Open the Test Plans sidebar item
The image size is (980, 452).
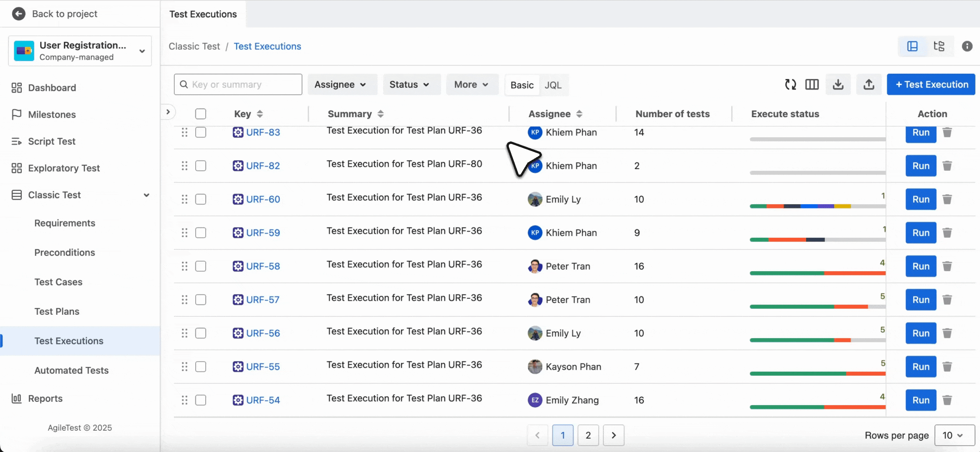[57, 311]
